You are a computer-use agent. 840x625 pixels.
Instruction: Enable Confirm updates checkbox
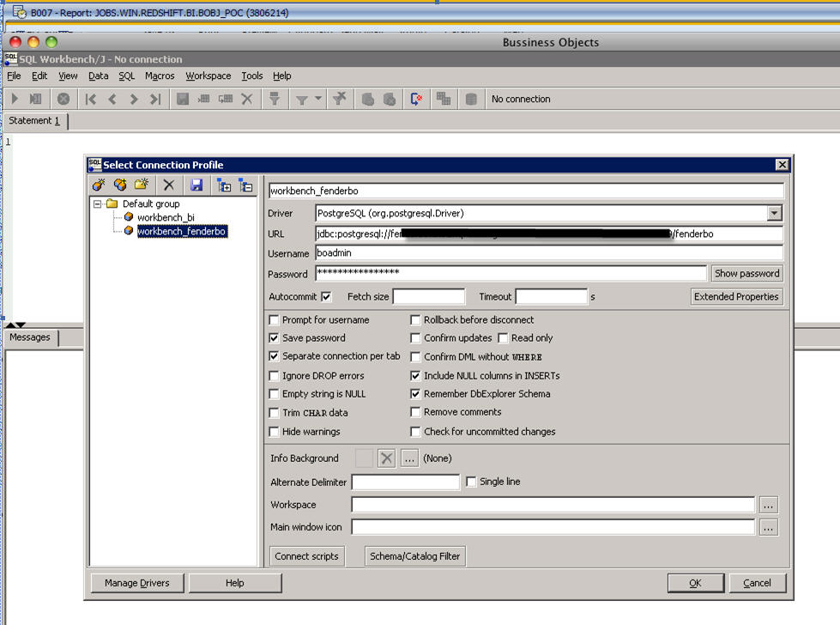415,338
